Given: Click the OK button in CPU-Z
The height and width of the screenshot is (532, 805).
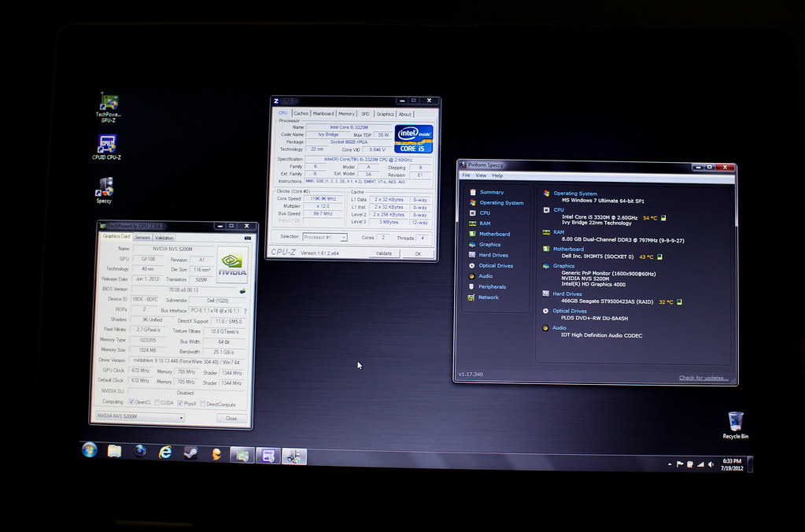Looking at the screenshot, I should [x=418, y=254].
